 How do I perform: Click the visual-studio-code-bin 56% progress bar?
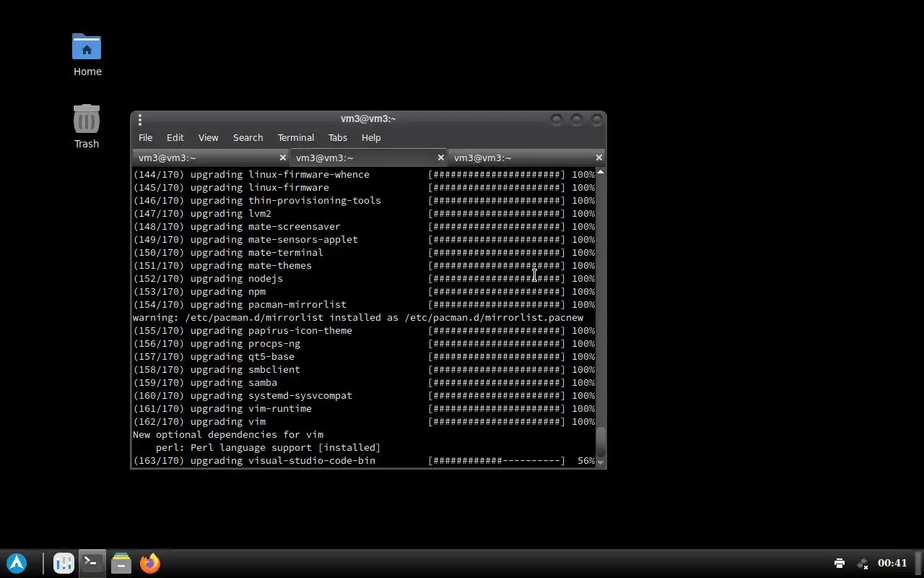(497, 461)
